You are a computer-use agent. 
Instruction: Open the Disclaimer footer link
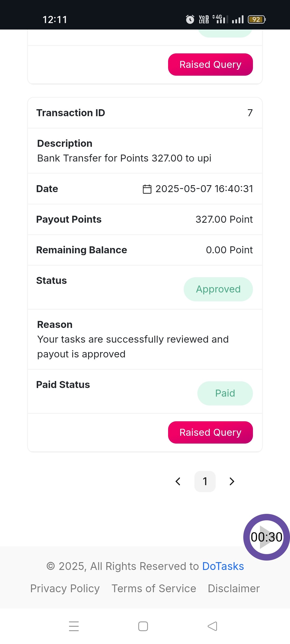(234, 588)
